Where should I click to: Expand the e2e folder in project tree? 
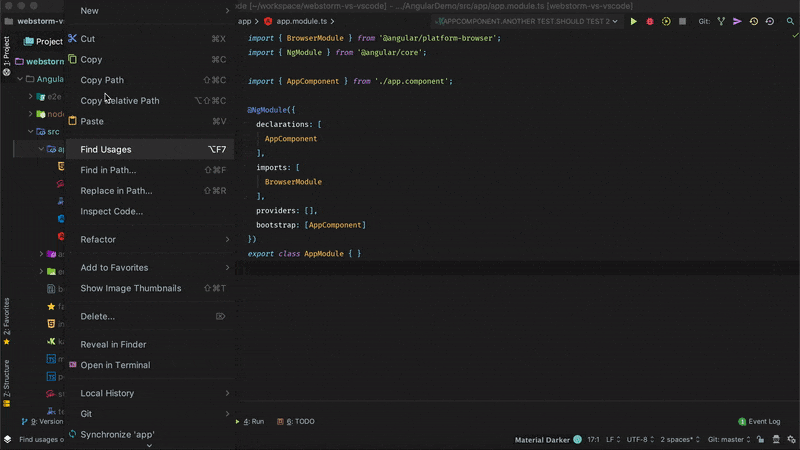coord(31,96)
